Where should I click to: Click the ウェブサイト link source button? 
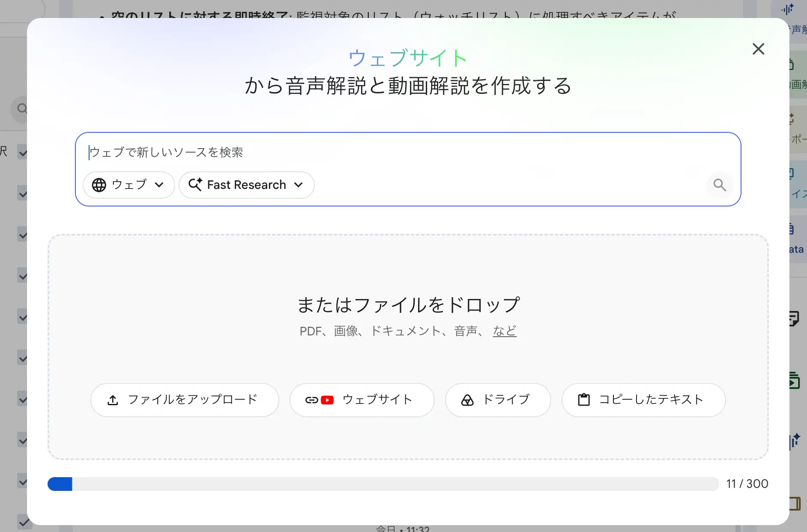[x=362, y=400]
